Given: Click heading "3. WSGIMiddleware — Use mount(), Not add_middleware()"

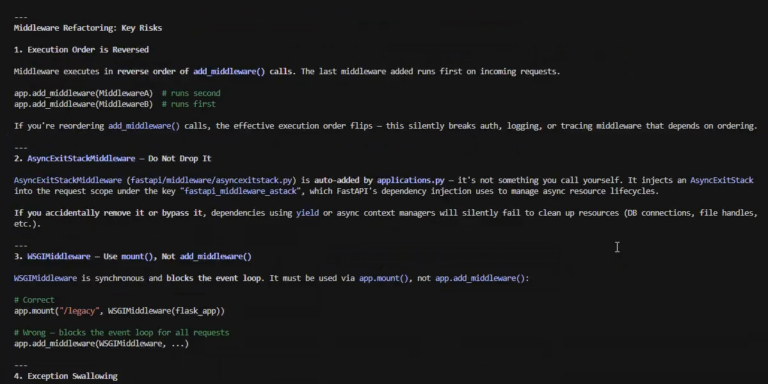Looking at the screenshot, I should (x=133, y=257).
